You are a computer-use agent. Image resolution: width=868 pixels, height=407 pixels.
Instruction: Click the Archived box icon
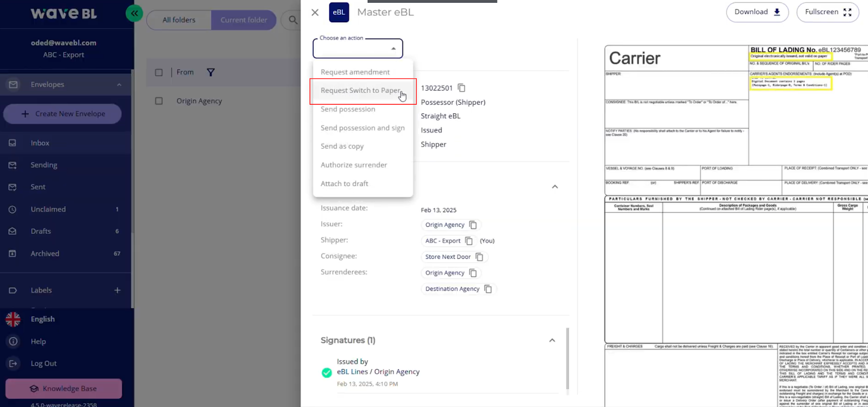(12, 253)
